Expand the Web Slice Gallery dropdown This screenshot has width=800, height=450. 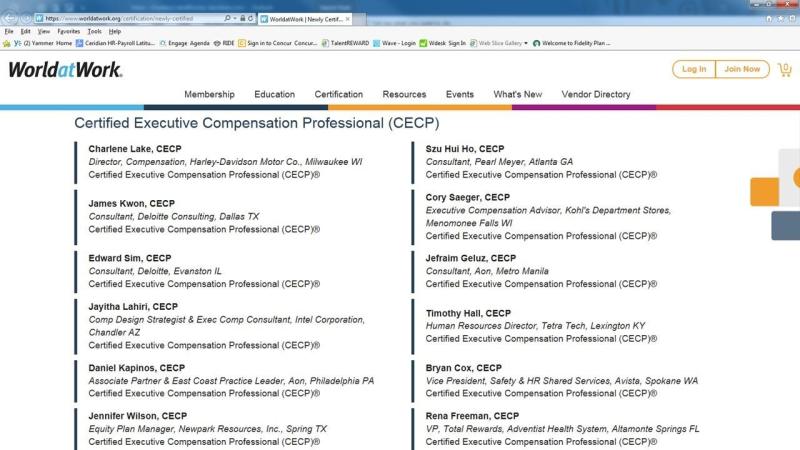pyautogui.click(x=526, y=43)
